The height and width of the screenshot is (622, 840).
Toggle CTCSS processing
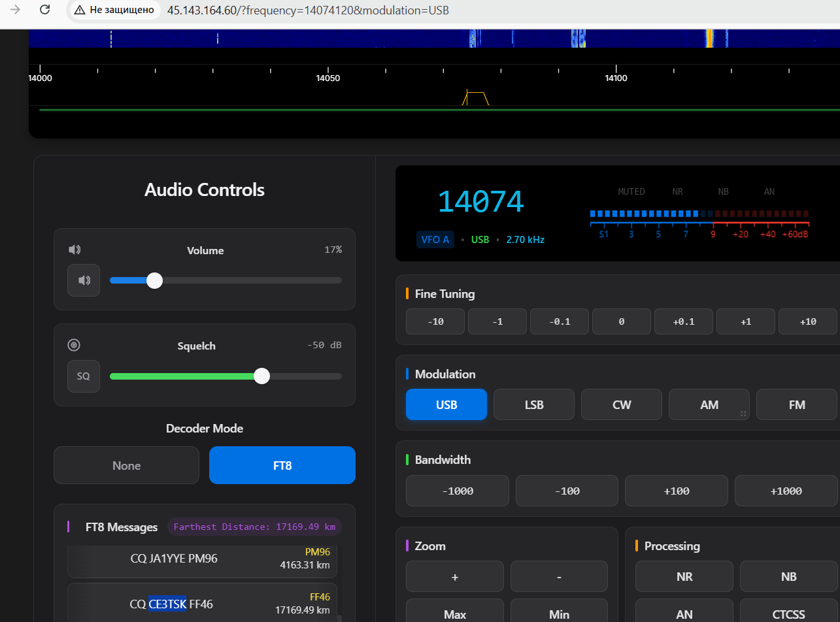[x=788, y=614]
